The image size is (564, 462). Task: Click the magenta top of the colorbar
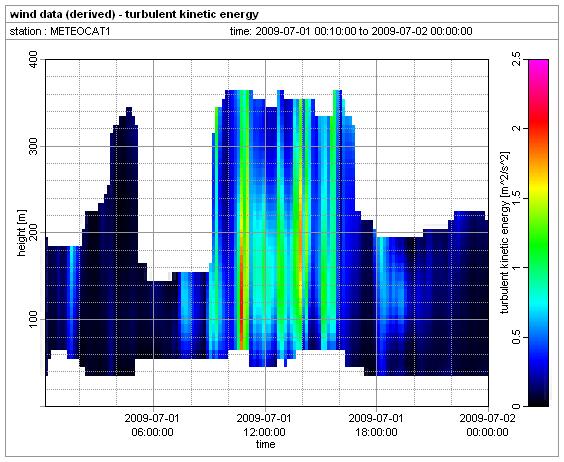coord(538,64)
